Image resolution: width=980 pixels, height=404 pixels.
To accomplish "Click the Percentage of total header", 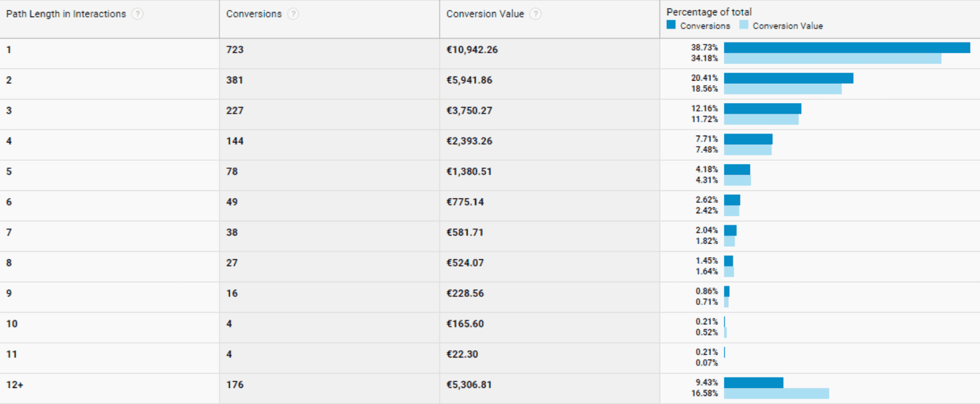I will click(x=709, y=12).
